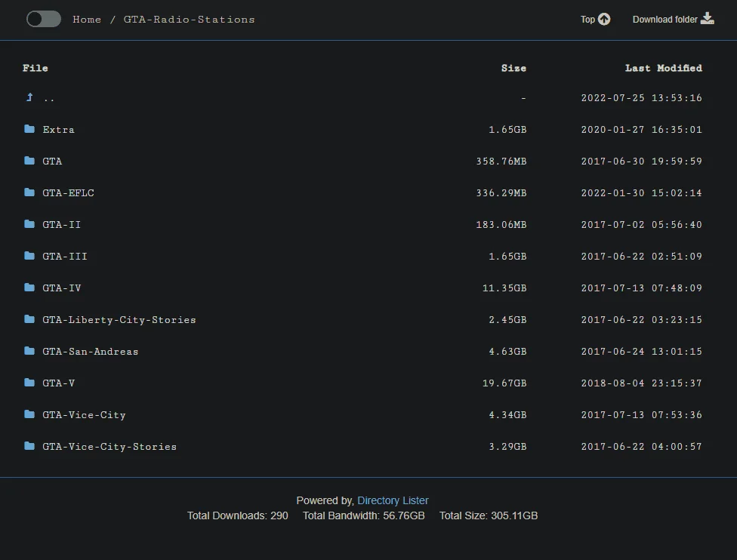Click the GTA-Vice-City-Stories folder icon
The height and width of the screenshot is (560, 737).
coord(29,446)
